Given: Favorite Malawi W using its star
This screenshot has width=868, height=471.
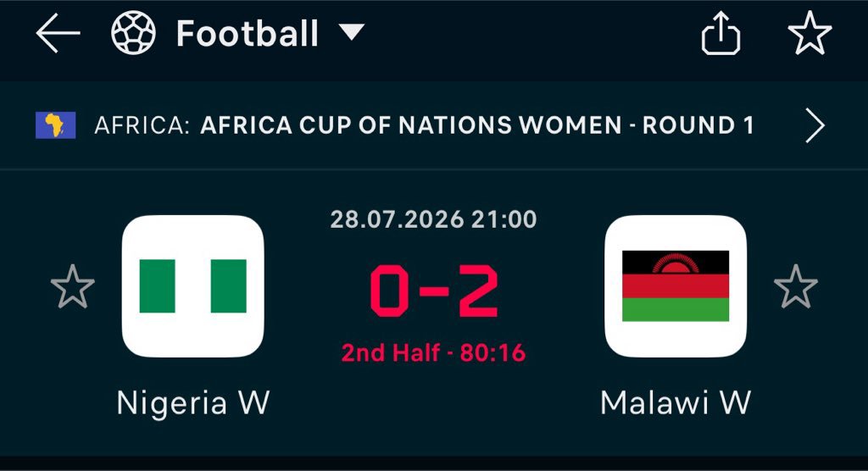Looking at the screenshot, I should [x=795, y=286].
